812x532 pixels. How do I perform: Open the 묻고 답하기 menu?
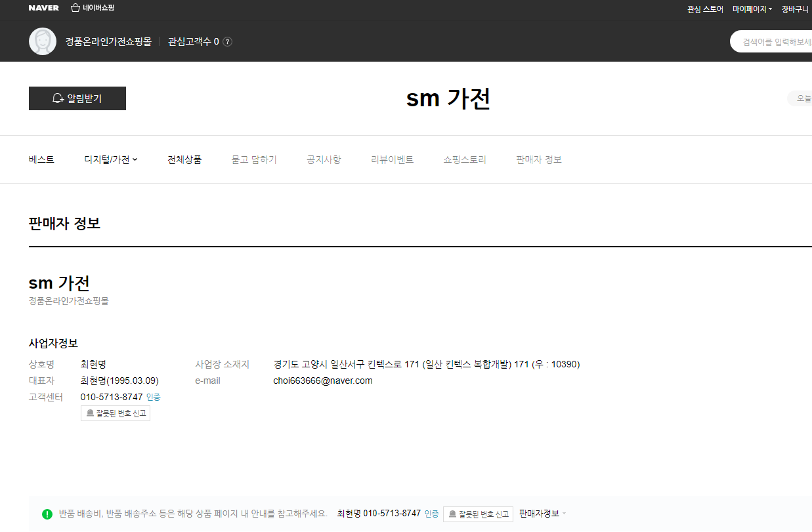[254, 159]
